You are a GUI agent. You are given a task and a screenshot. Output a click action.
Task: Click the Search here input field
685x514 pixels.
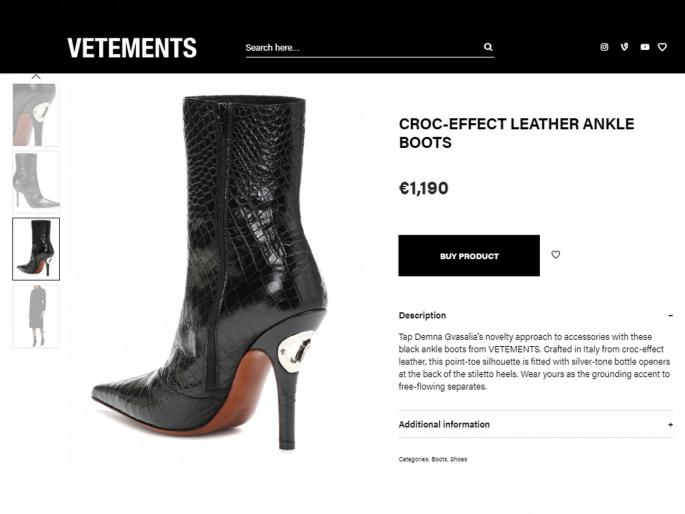[362, 47]
